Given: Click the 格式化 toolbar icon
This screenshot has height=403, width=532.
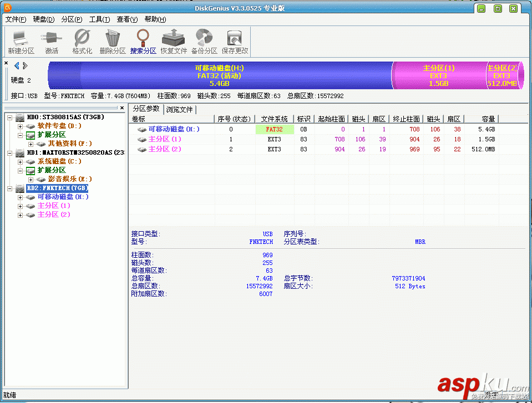Looking at the screenshot, I should pyautogui.click(x=82, y=42).
